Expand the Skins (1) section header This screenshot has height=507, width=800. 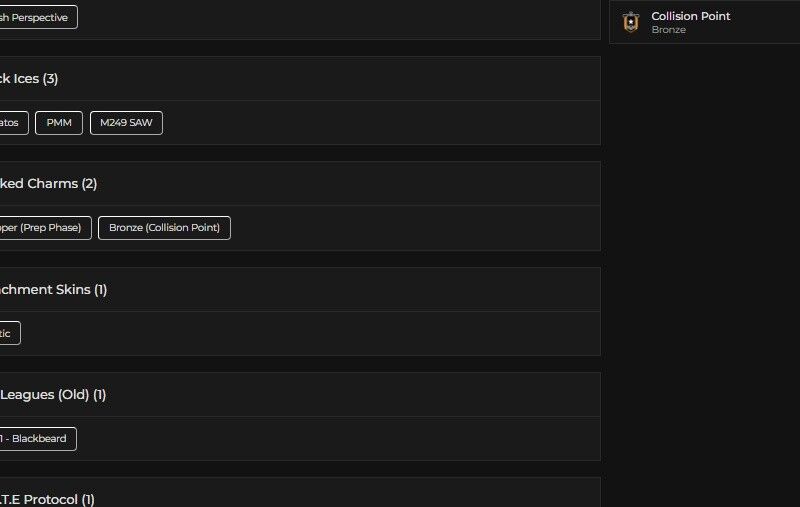pyautogui.click(x=54, y=290)
